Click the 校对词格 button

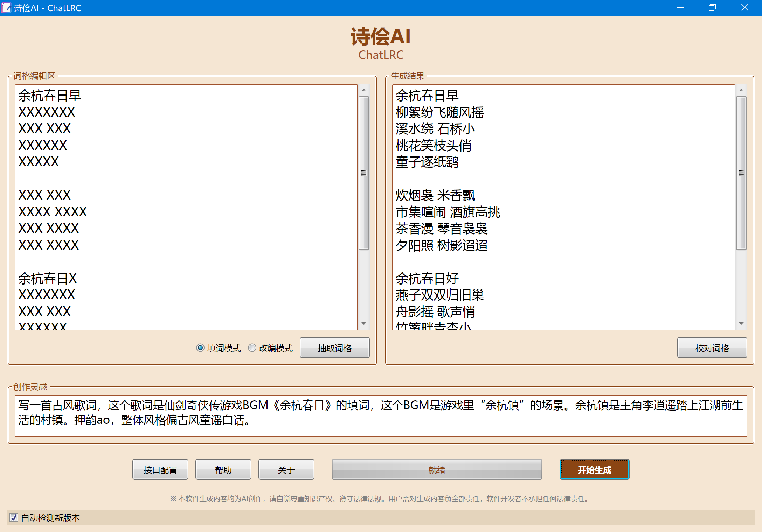click(712, 348)
